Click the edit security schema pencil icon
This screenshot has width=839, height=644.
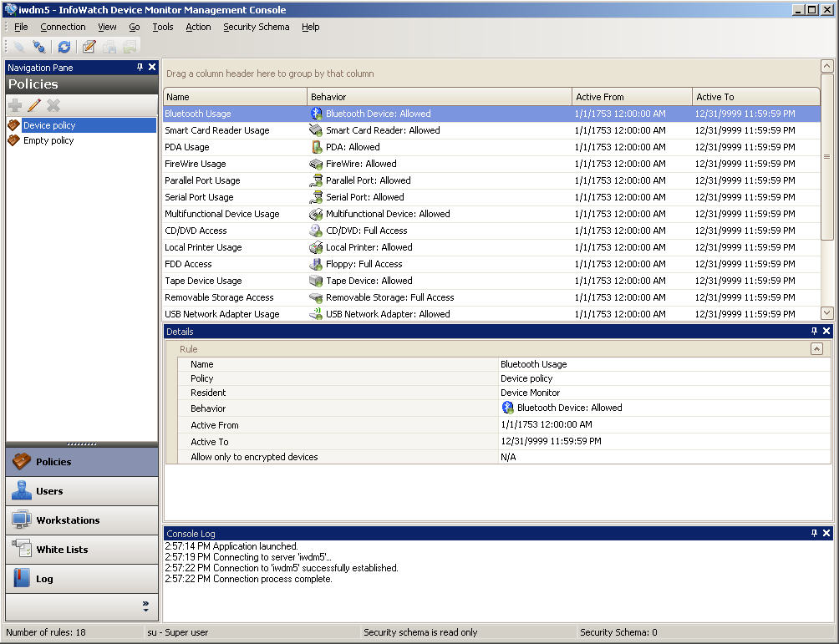coord(89,47)
